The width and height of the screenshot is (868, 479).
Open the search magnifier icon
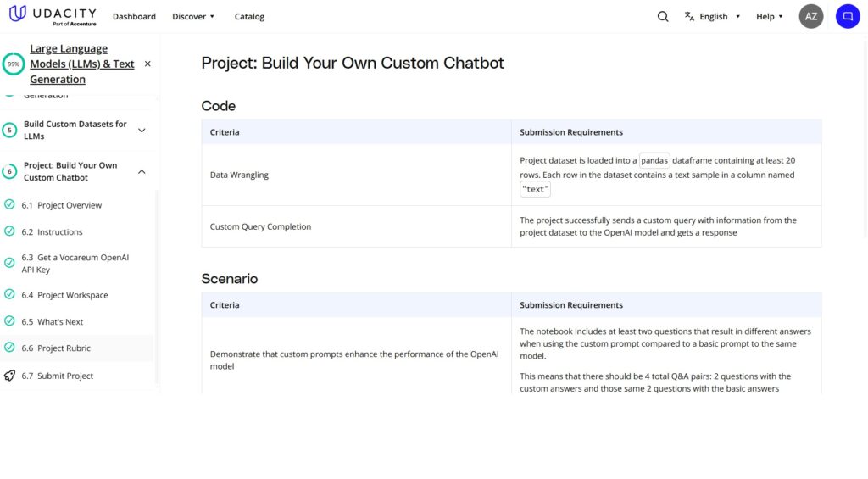pyautogui.click(x=663, y=17)
